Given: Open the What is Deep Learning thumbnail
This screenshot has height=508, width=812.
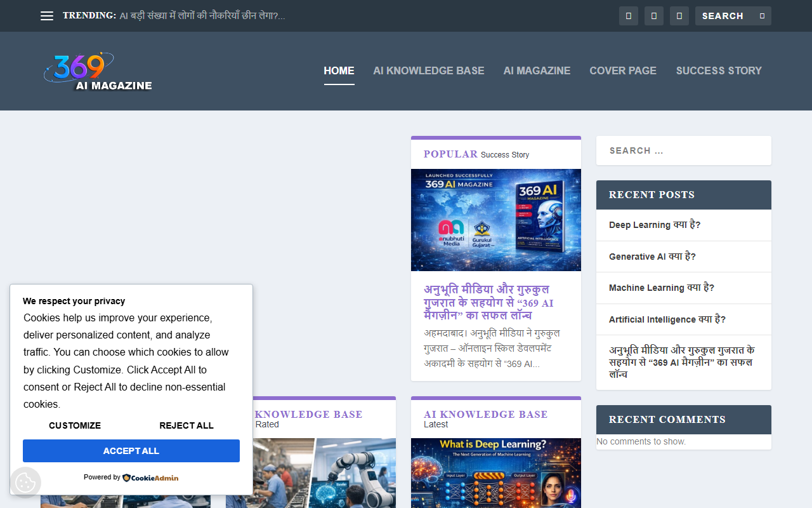Looking at the screenshot, I should pyautogui.click(x=496, y=473).
